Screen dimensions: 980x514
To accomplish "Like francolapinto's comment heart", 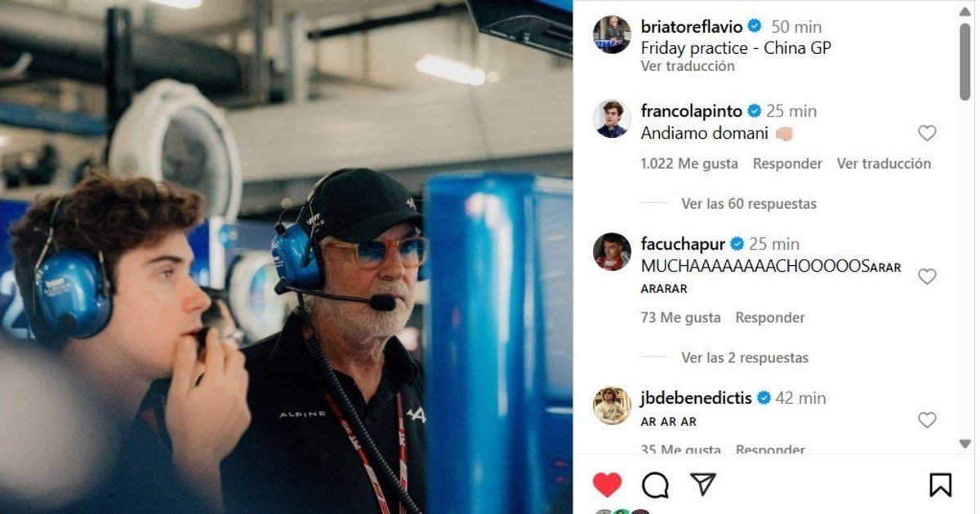I will [927, 133].
